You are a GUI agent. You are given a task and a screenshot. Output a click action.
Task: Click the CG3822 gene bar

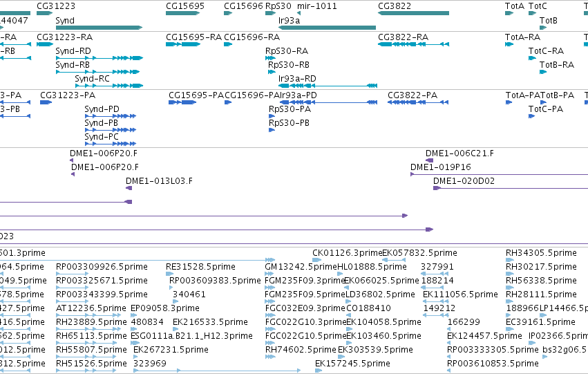coord(413,13)
